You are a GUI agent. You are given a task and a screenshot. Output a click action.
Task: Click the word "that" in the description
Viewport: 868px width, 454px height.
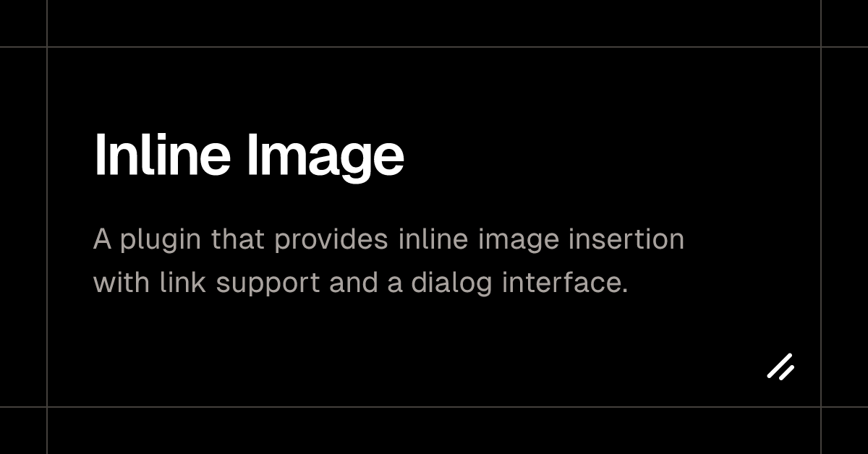tap(238, 239)
